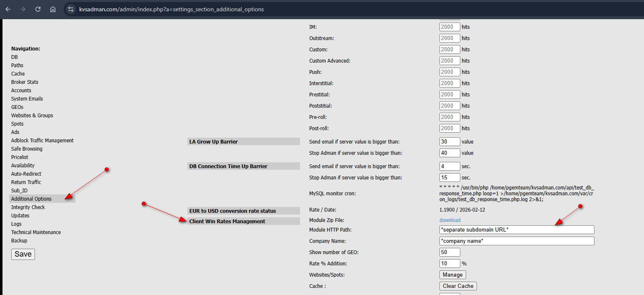Reload the page with refresh icon
Viewport: 644px width, 295px height.
[x=38, y=9]
